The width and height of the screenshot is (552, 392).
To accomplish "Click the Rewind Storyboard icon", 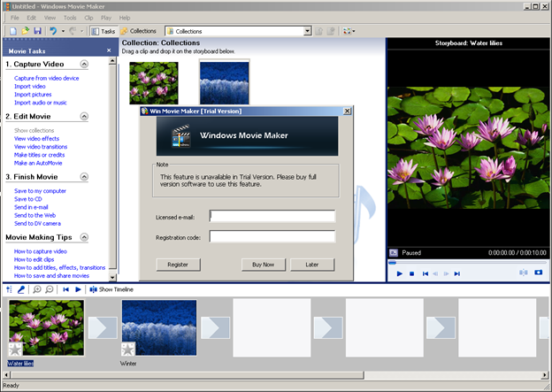I will coord(65,289).
